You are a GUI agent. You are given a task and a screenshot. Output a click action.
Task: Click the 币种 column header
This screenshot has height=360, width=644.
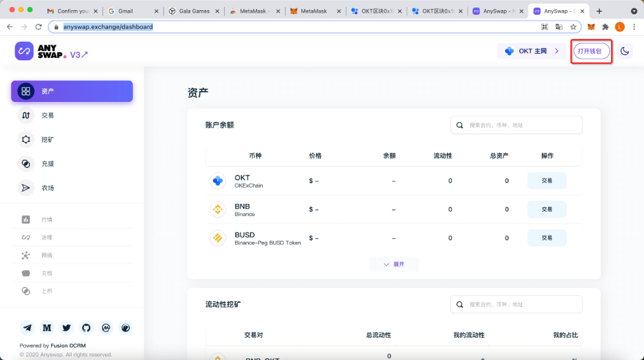click(255, 156)
